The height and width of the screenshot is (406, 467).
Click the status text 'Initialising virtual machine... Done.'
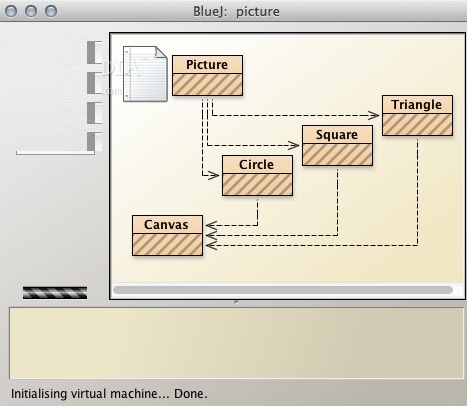pyautogui.click(x=109, y=394)
